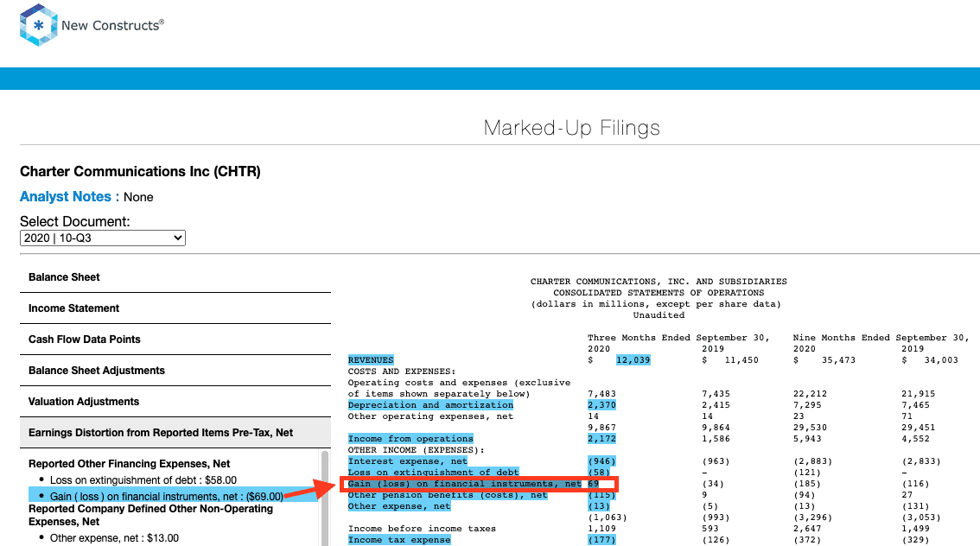Viewport: 980px width, 546px height.
Task: Click the 1,109 income before taxes value
Action: point(601,529)
